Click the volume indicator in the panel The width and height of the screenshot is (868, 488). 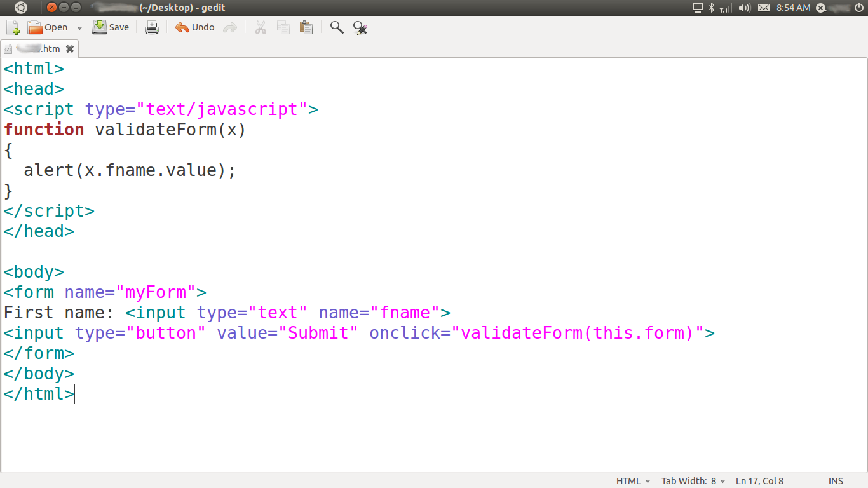[745, 8]
